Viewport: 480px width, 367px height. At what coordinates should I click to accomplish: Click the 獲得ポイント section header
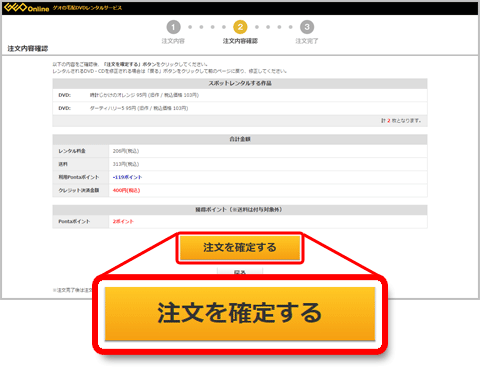[240, 210]
